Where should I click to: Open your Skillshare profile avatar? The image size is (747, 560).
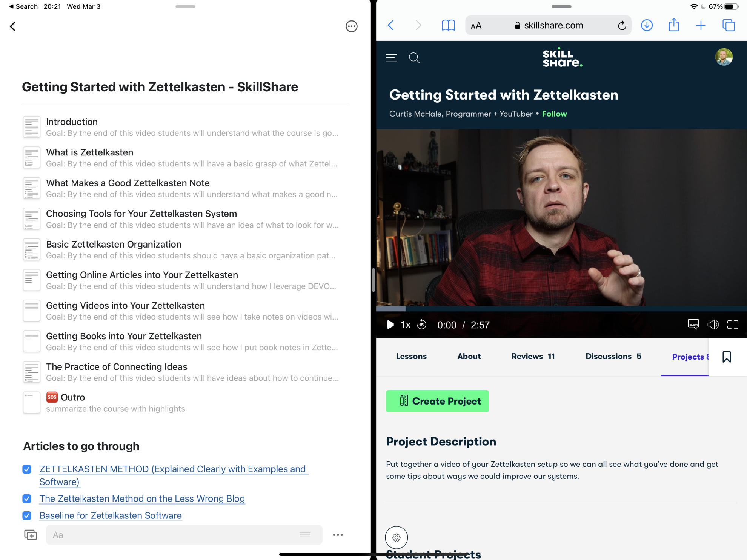(x=723, y=57)
